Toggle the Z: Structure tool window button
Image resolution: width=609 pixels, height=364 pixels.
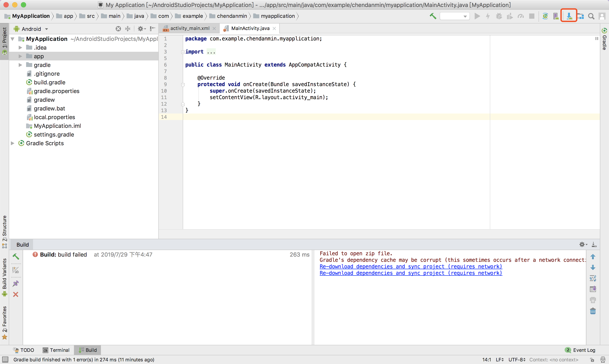[4, 232]
